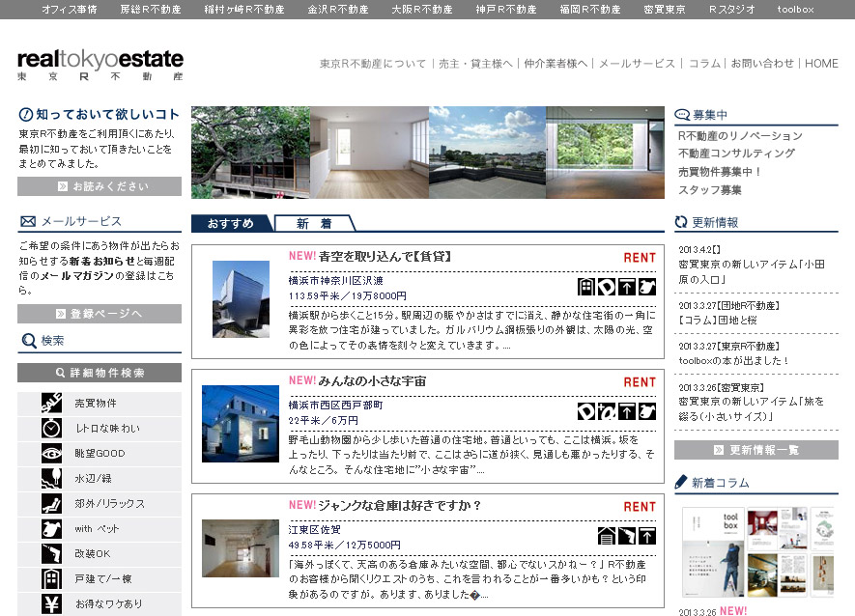855x616 pixels.
Task: Click the 戸建て/一棟 building icon
Action: (x=52, y=578)
